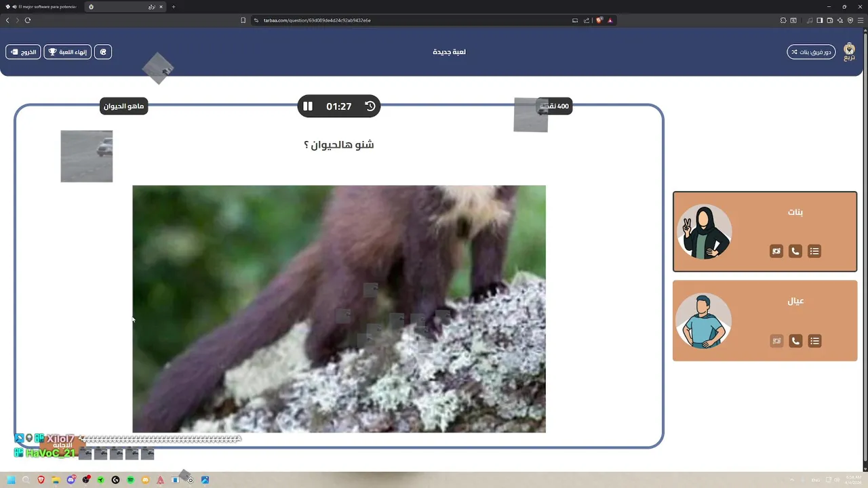Open File Explorer from taskbar
Viewport: 868px width, 488px height.
click(56, 480)
